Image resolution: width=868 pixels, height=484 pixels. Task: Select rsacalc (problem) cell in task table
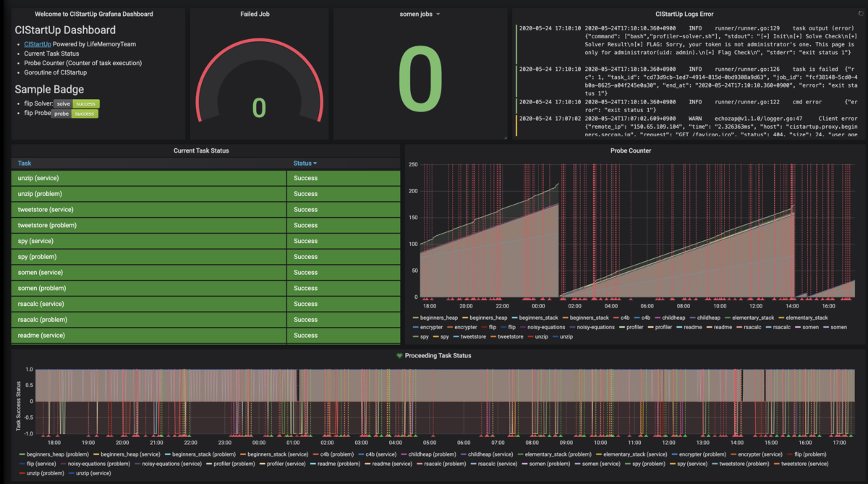(x=149, y=320)
